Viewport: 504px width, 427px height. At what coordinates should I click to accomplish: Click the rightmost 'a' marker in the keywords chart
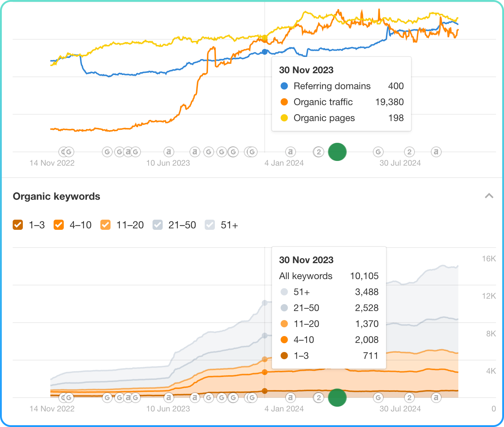click(436, 398)
